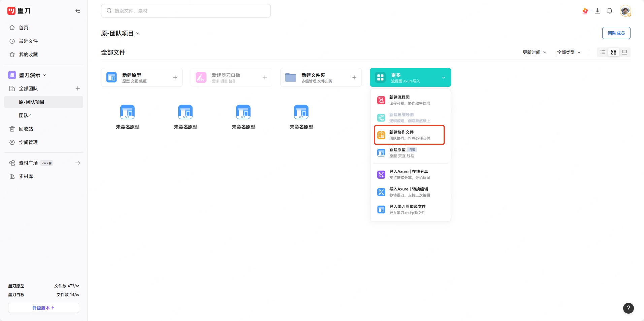Click the download icon in header

pyautogui.click(x=598, y=11)
